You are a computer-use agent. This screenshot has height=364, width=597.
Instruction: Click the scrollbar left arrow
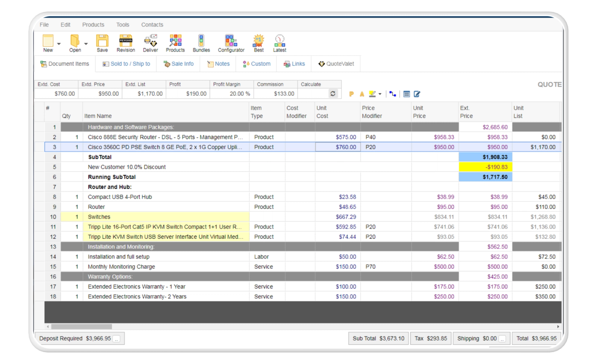point(48,326)
